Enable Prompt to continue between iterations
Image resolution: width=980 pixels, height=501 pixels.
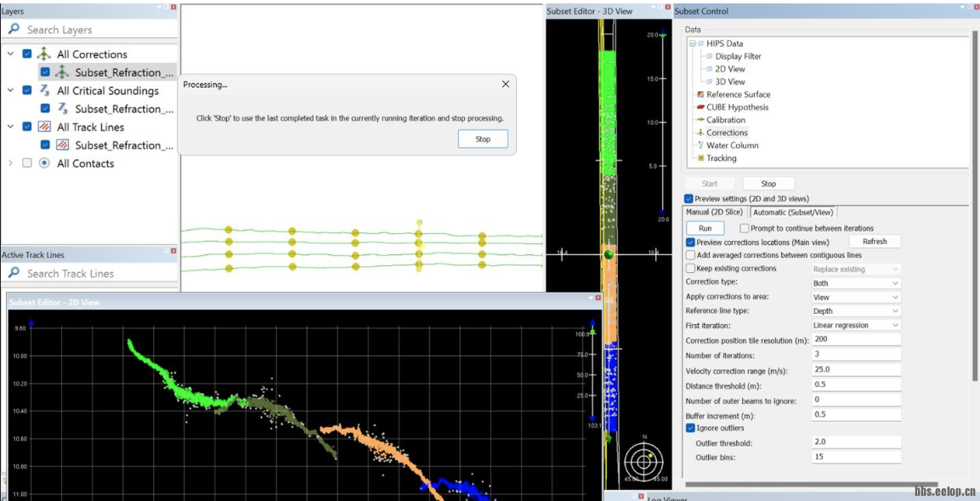(x=745, y=228)
